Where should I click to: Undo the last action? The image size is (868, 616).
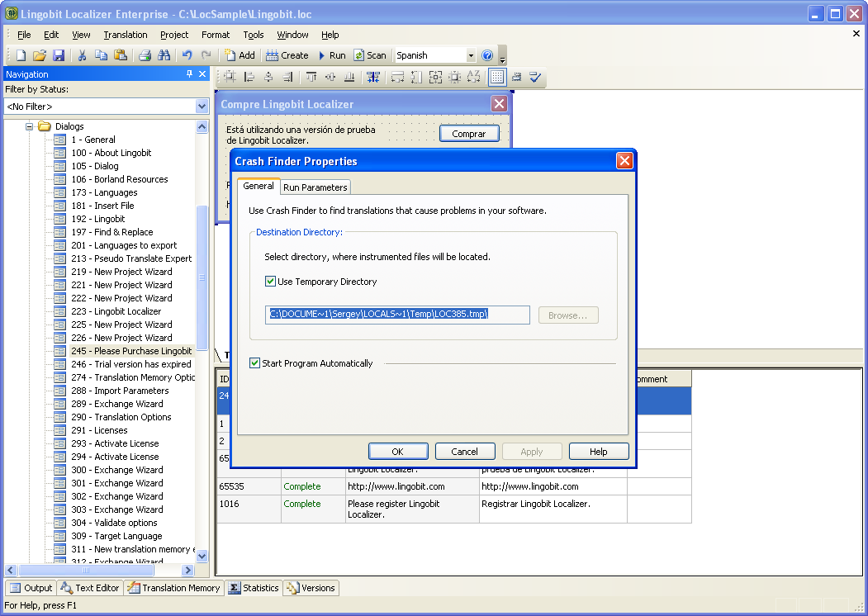187,55
